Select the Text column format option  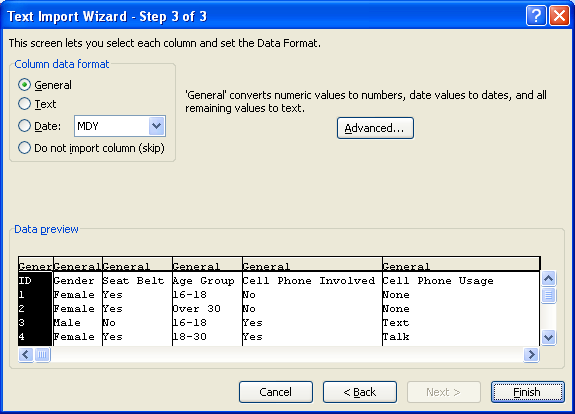(24, 104)
